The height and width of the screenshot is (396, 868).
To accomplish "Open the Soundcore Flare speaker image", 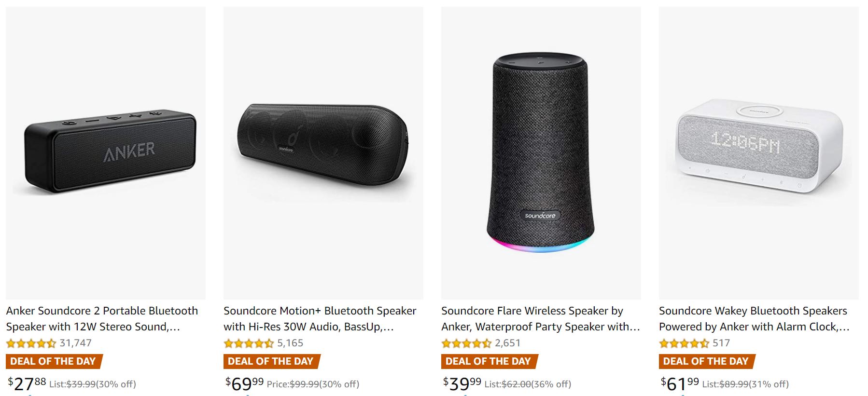I will (541, 153).
